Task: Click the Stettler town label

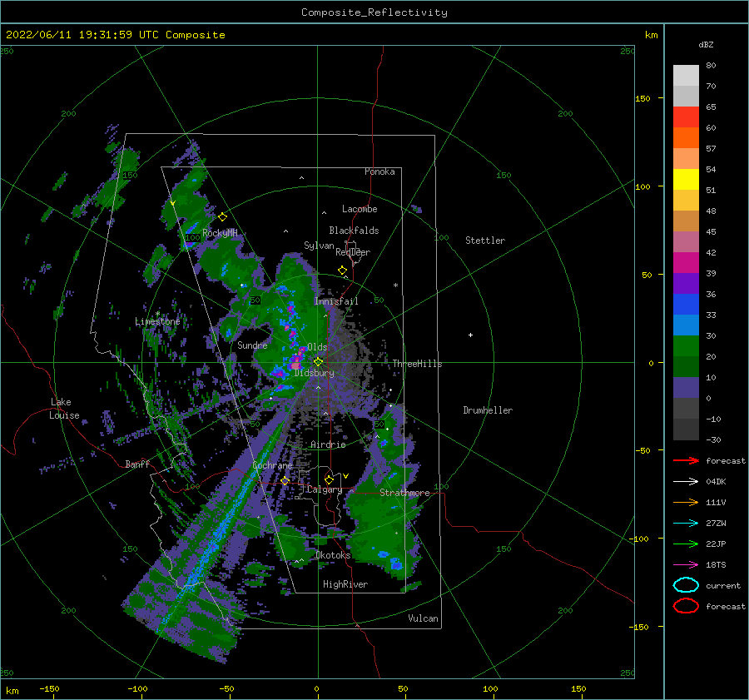Action: pos(485,241)
